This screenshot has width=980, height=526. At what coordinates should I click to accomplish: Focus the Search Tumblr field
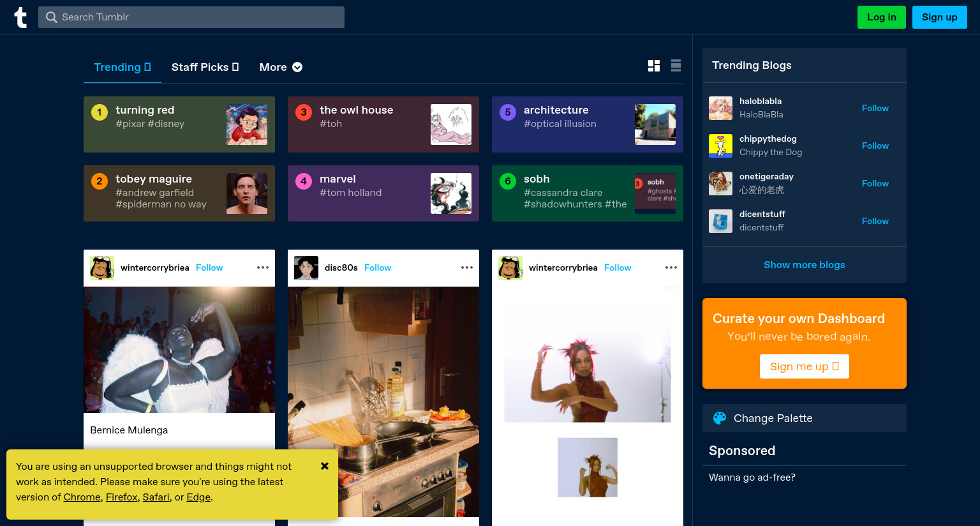click(191, 17)
